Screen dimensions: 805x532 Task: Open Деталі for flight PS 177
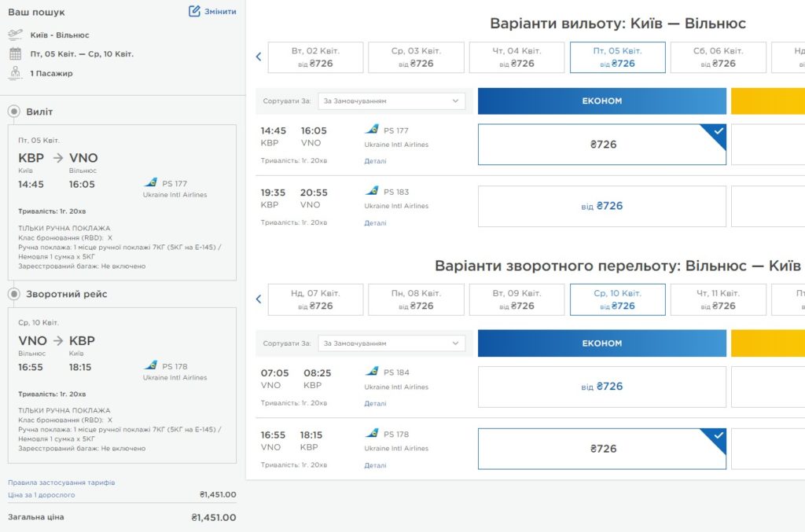point(375,161)
